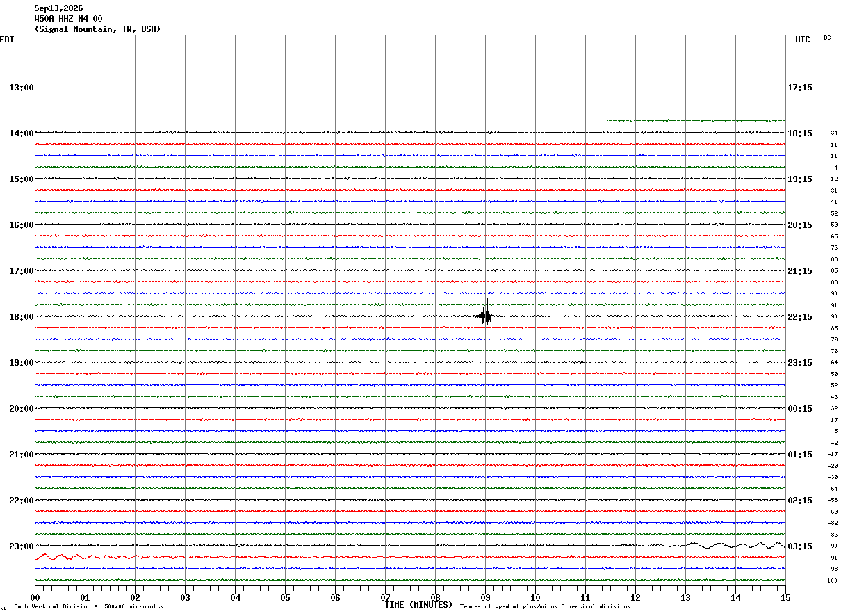Click the 00 minute axis tick label
This screenshot has width=841, height=616.
click(35, 597)
